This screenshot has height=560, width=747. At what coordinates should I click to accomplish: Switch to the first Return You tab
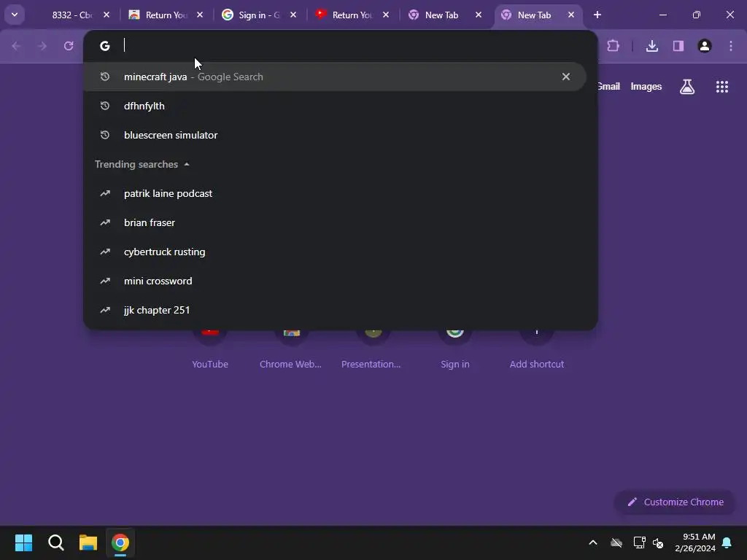tap(166, 15)
